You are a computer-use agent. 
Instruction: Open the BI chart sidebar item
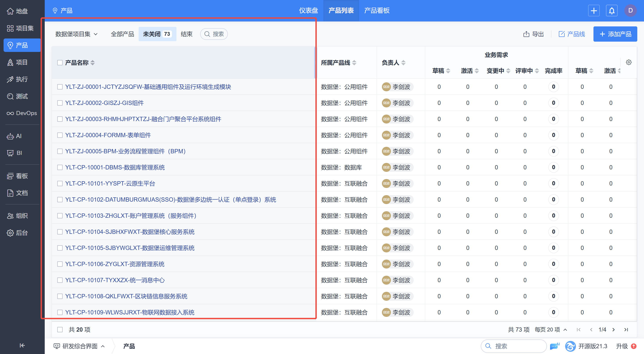click(15, 153)
